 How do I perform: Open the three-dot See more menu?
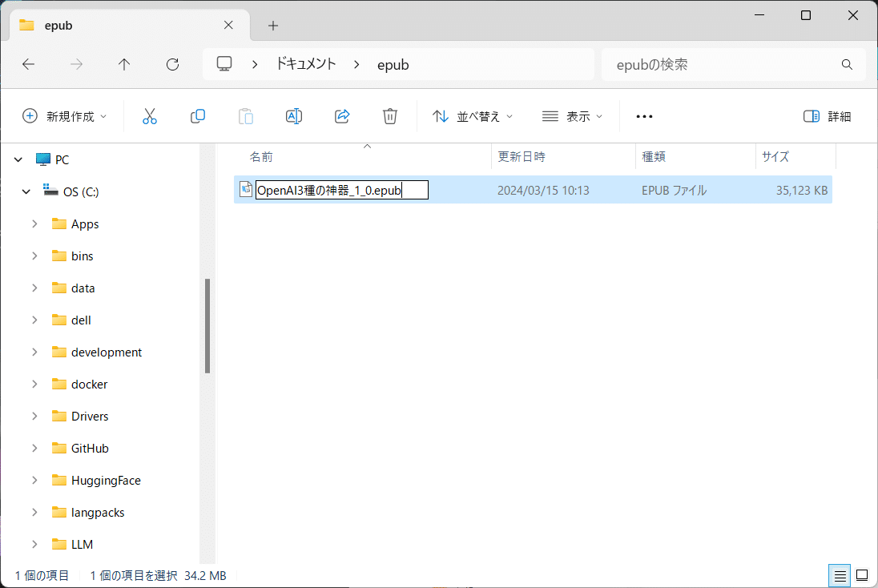(x=645, y=116)
